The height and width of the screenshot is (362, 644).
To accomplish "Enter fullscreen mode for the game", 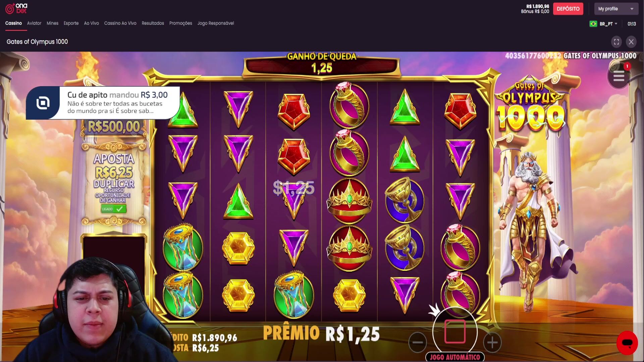I will click(616, 42).
